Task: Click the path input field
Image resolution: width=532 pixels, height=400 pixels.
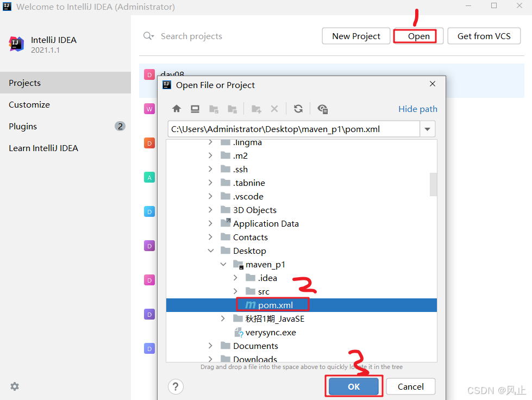Action: click(x=294, y=129)
